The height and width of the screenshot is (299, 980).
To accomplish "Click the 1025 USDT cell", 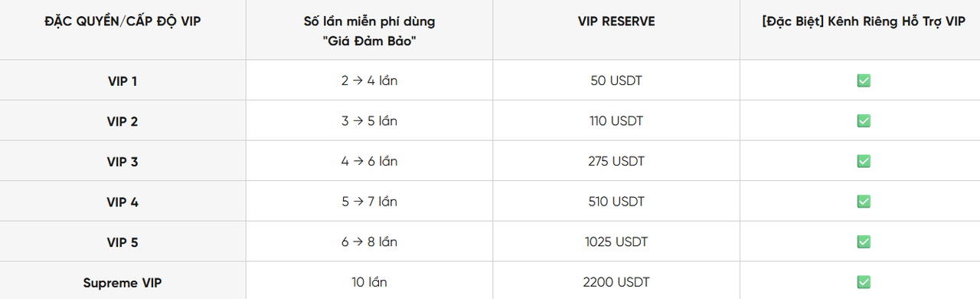I will 616,242.
